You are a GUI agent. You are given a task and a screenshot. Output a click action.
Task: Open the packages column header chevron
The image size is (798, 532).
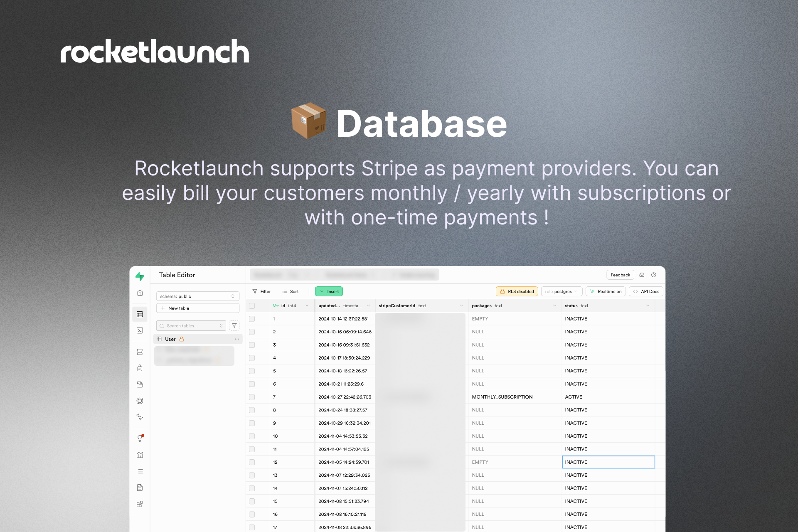554,305
